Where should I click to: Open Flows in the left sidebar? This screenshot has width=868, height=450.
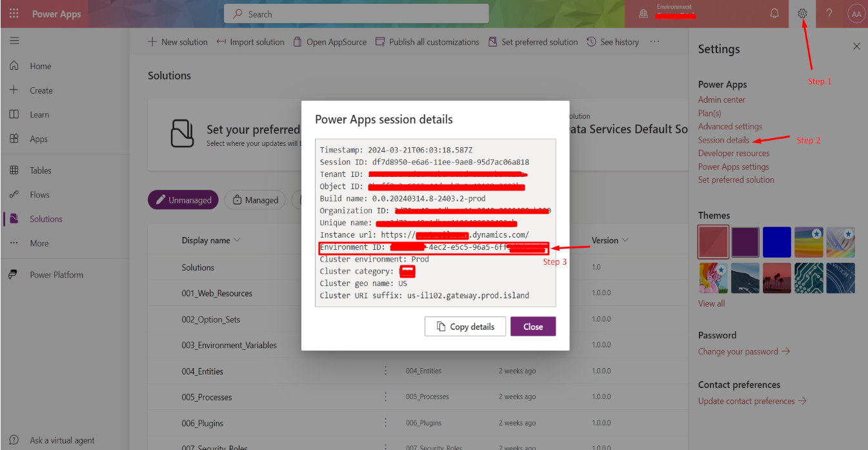39,195
